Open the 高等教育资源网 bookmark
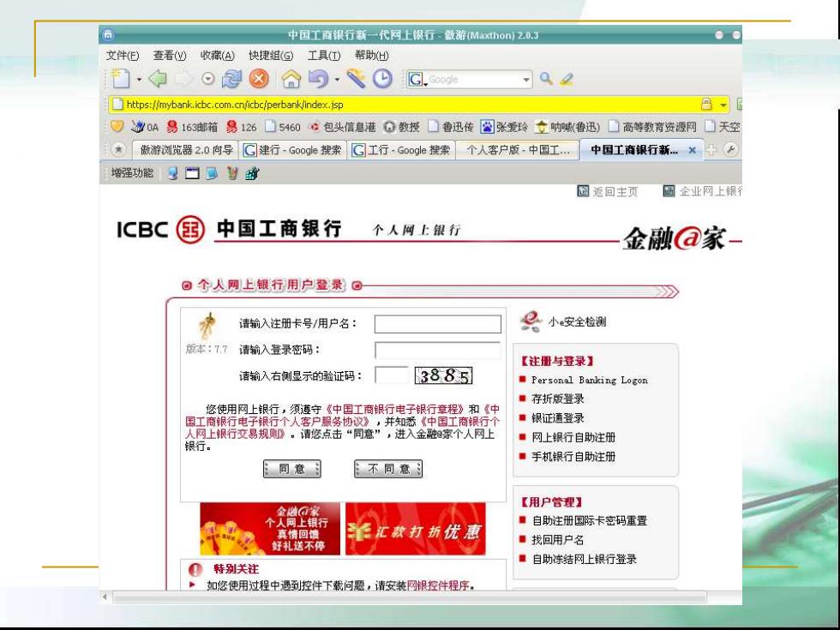Viewport: 840px width, 630px height. pos(652,127)
